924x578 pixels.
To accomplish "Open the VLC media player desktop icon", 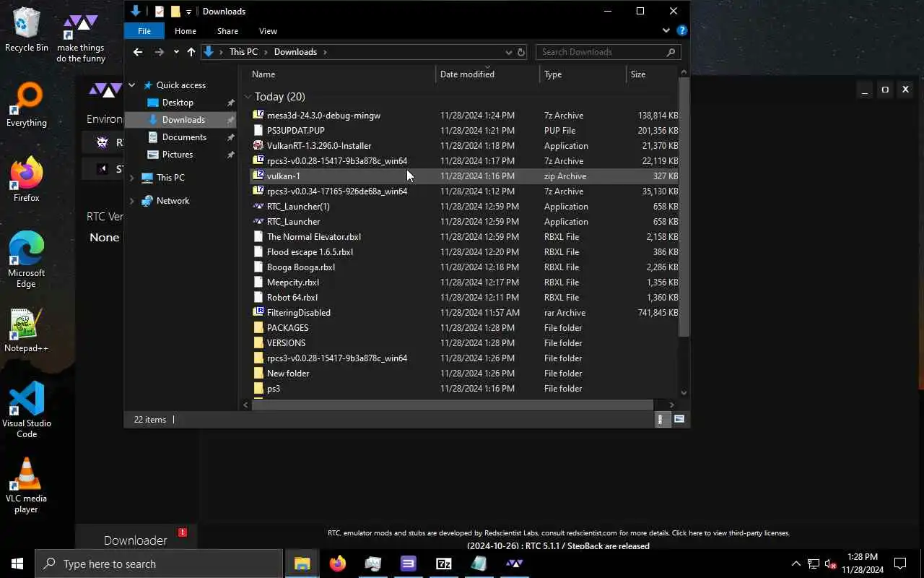I will coord(27,486).
